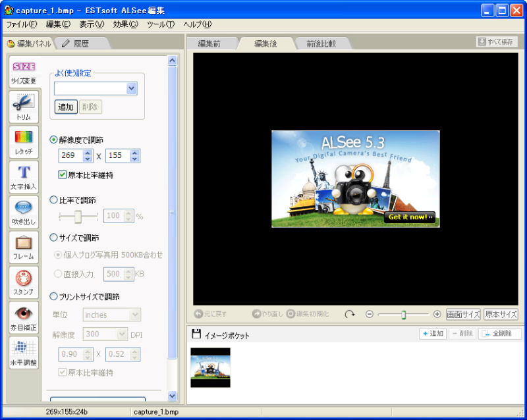
Task: Open the よく使う設定 presets dropdown
Action: [x=130, y=88]
